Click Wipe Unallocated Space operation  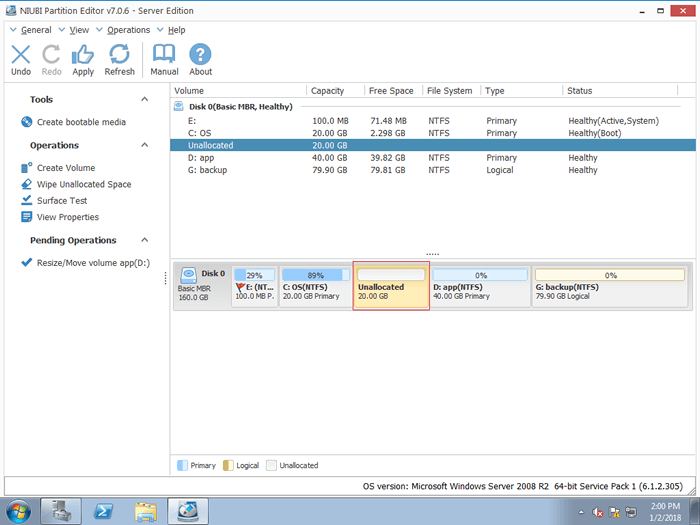point(84,184)
